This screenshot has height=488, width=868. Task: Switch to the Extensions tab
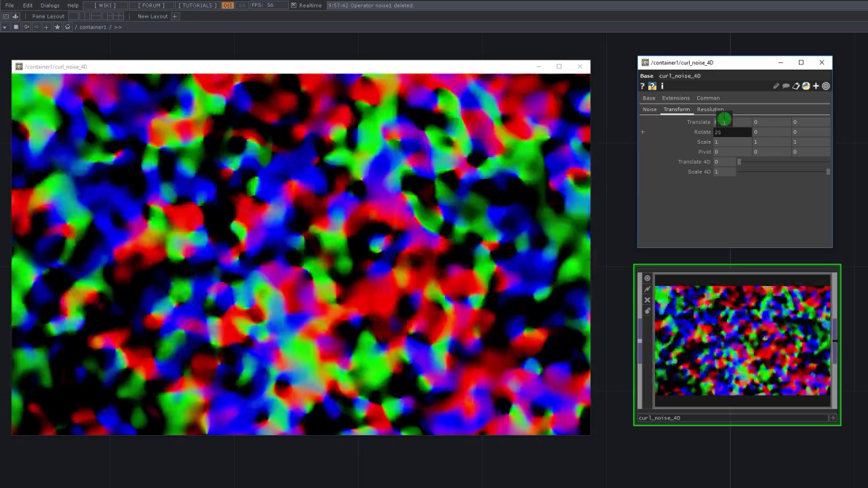[x=675, y=98]
